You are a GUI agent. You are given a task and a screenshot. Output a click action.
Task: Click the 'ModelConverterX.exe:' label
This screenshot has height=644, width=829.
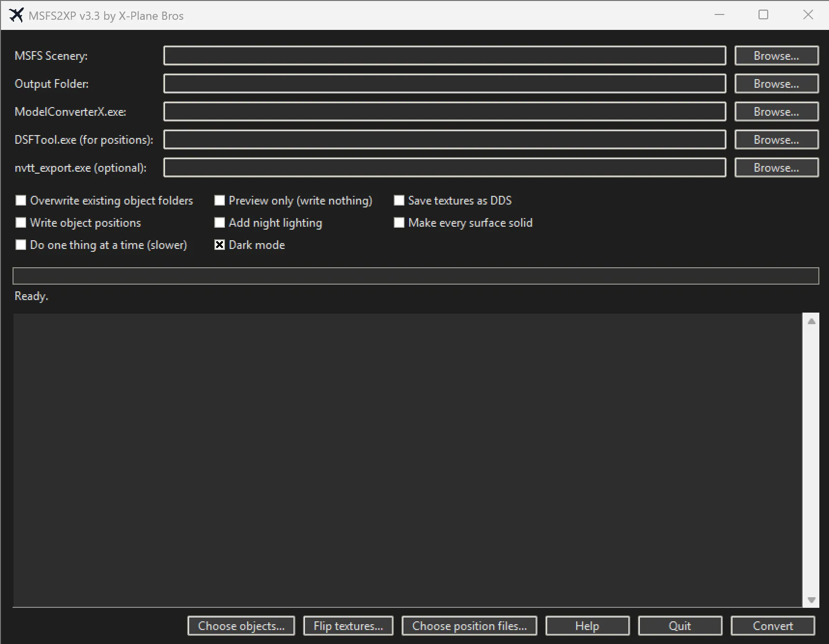pos(70,112)
